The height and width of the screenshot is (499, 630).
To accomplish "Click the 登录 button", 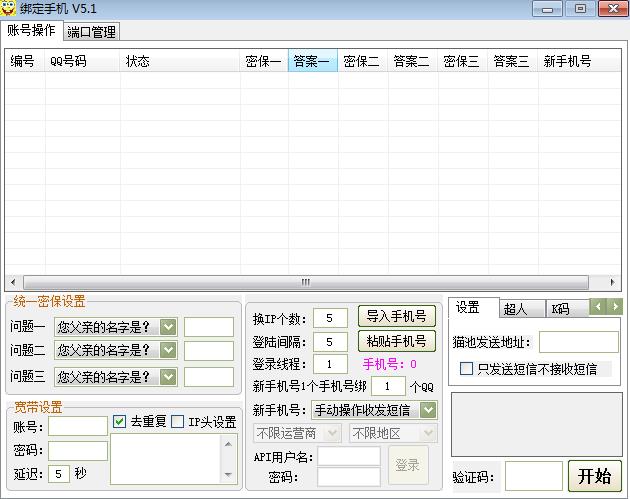I will pos(408,465).
